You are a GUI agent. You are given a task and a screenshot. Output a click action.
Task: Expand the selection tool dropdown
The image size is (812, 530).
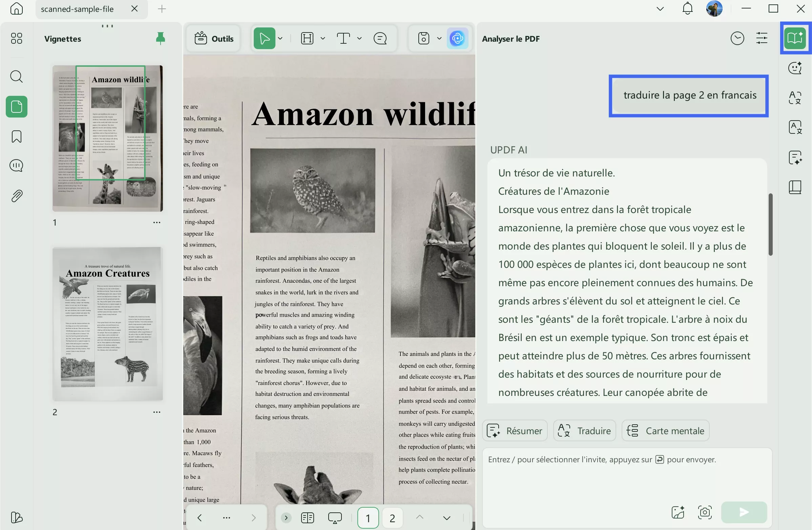[x=280, y=38]
